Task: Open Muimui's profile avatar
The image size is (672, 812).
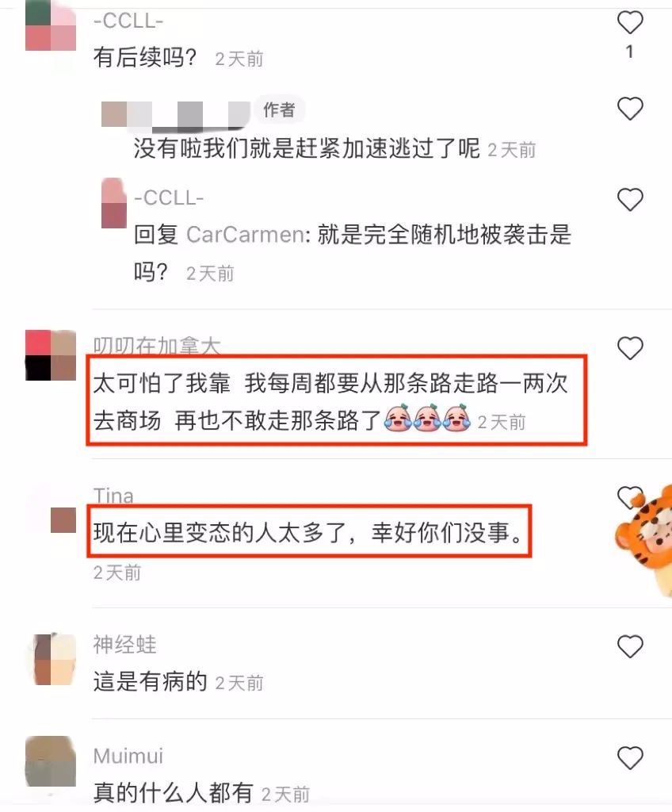Action: [51, 761]
